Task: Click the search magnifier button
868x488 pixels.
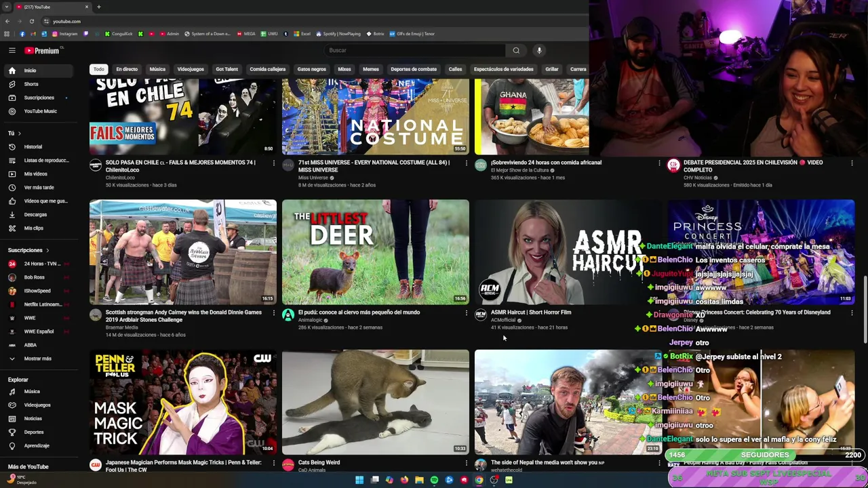Action: [x=516, y=50]
